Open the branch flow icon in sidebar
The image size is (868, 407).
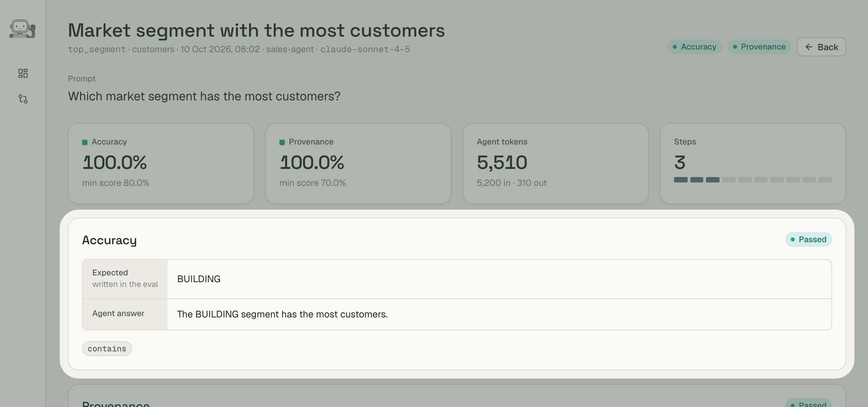coord(23,99)
